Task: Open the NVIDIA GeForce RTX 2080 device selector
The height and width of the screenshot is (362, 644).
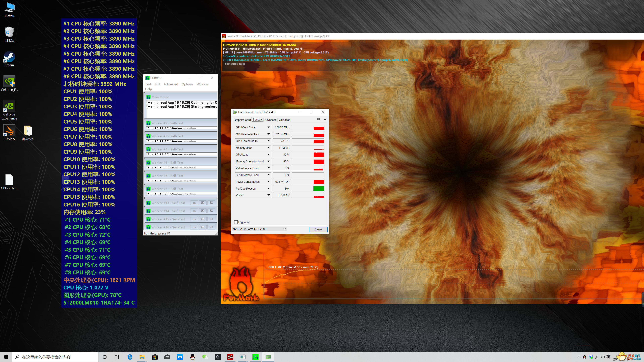Action: [x=259, y=229]
